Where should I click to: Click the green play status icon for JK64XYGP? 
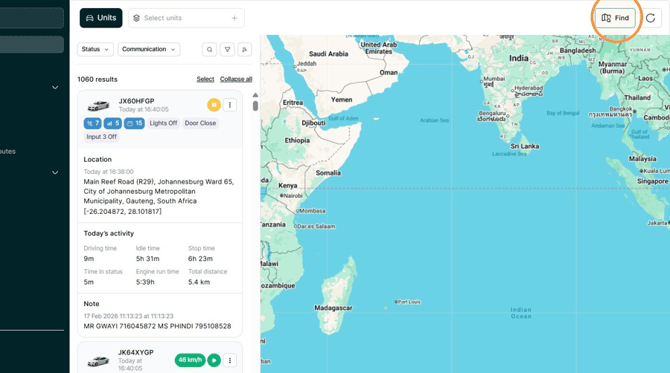(214, 360)
